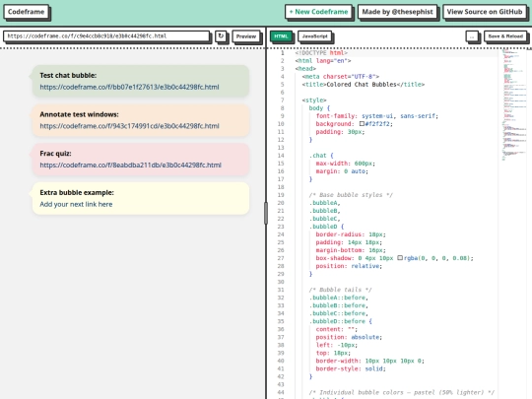Click the 'Colored Chat Bubbles' title text in the code
The width and height of the screenshot is (532, 399).
361,85
